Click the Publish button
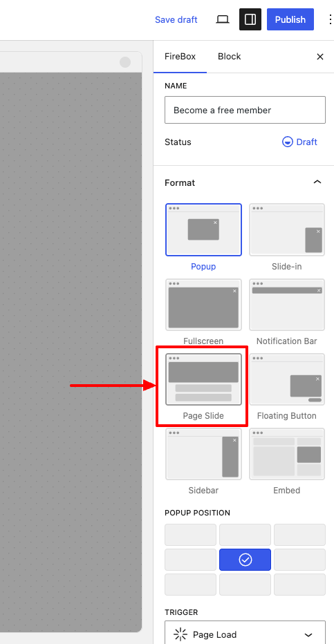 point(290,19)
